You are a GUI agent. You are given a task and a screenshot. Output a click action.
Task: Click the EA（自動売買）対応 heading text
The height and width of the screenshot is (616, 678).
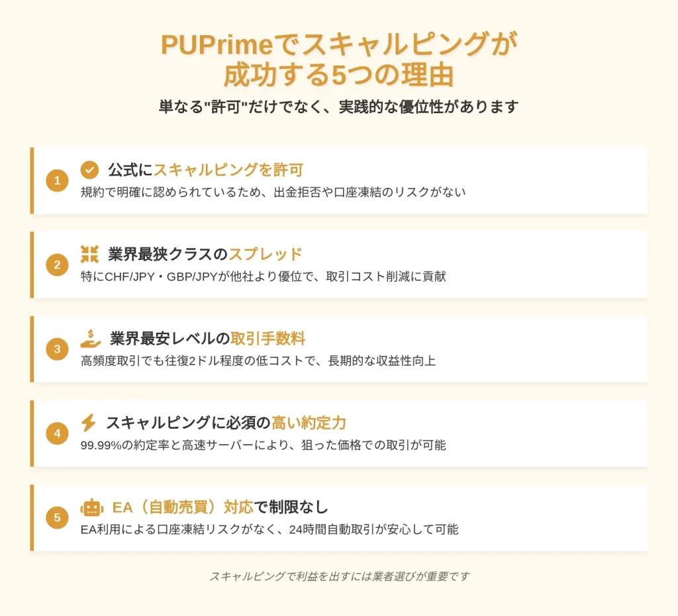click(x=183, y=507)
